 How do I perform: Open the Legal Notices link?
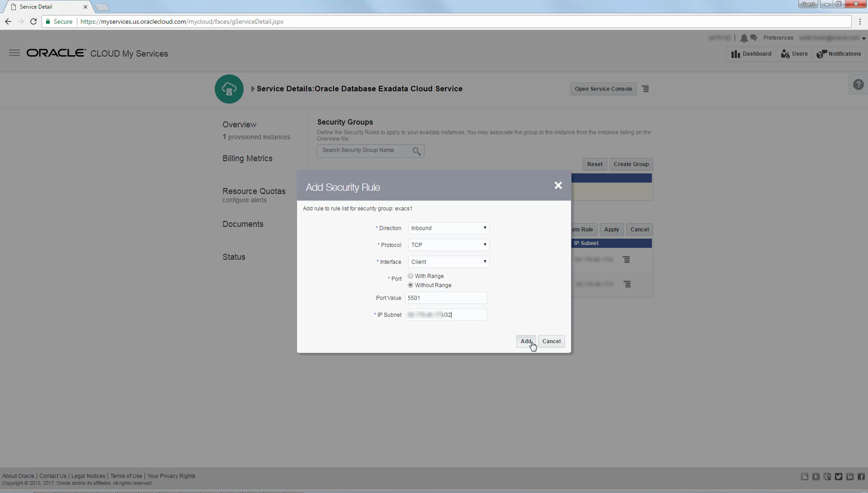[88, 476]
